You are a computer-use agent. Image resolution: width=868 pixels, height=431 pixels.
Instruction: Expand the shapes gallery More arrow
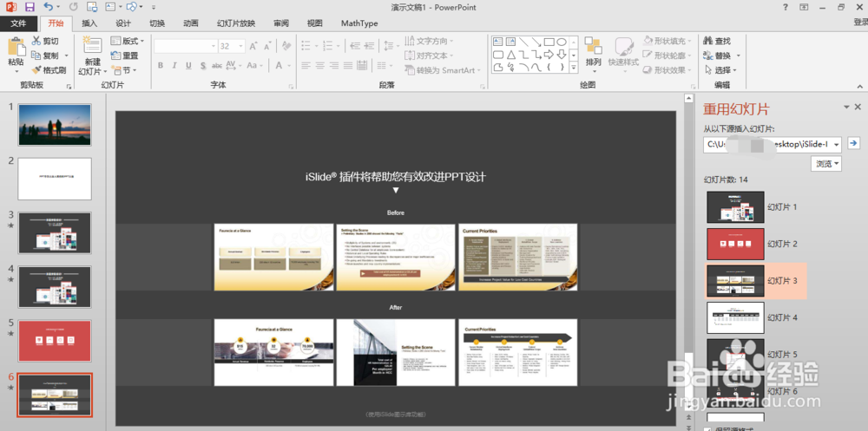pos(574,67)
